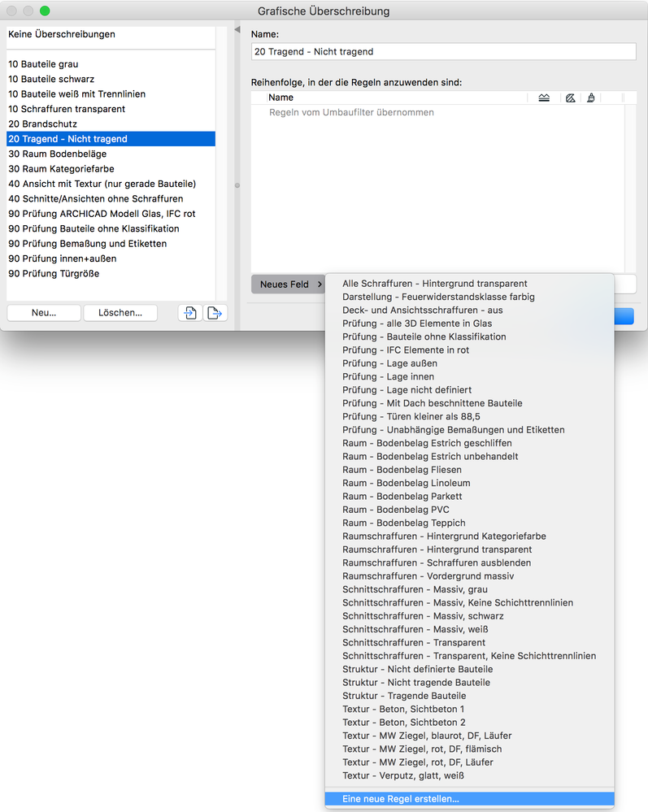Select Textur - Verputz, glatt, weiß
Image resolution: width=648 pixels, height=812 pixels.
(403, 775)
